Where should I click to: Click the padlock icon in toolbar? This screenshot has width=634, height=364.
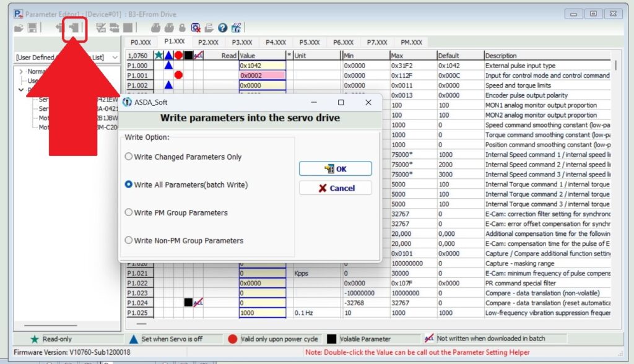(182, 28)
